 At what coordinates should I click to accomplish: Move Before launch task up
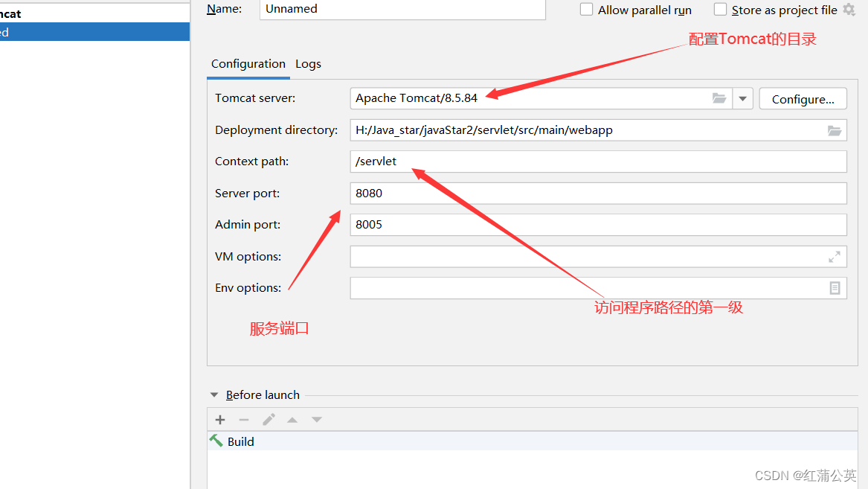(x=292, y=420)
